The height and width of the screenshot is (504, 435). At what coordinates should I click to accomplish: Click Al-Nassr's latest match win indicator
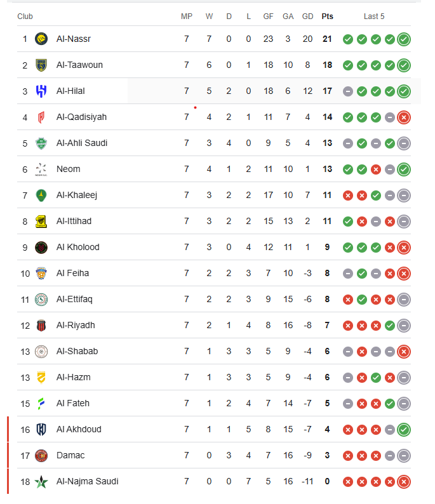click(x=404, y=39)
